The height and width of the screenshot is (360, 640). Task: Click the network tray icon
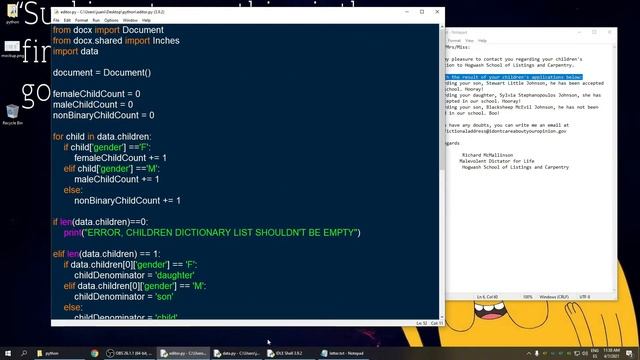577,353
